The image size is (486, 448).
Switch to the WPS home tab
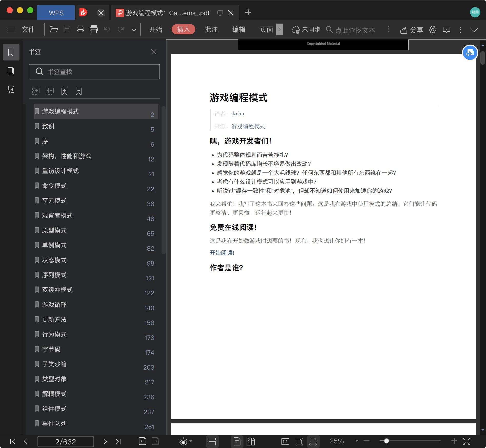tap(56, 13)
